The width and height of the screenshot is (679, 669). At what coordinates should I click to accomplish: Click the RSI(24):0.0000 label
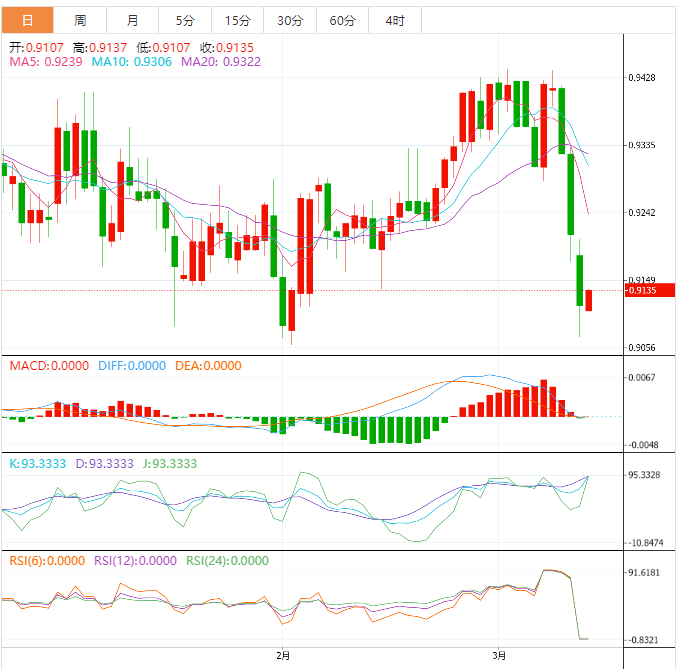pyautogui.click(x=227, y=561)
